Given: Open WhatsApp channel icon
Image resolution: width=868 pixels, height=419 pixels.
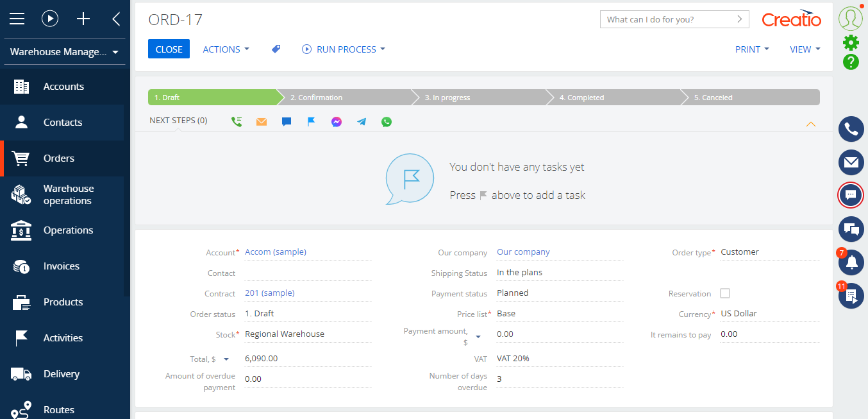Looking at the screenshot, I should pyautogui.click(x=386, y=121).
